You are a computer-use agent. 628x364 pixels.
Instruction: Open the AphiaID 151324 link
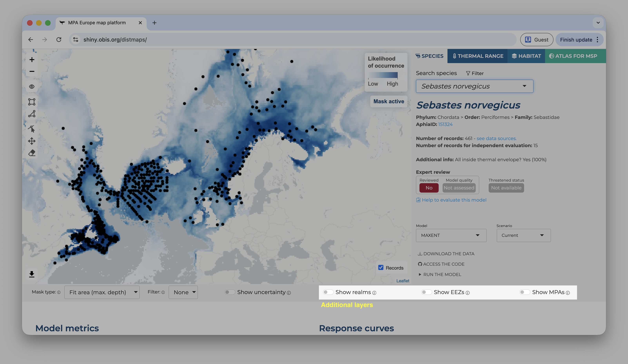click(445, 124)
